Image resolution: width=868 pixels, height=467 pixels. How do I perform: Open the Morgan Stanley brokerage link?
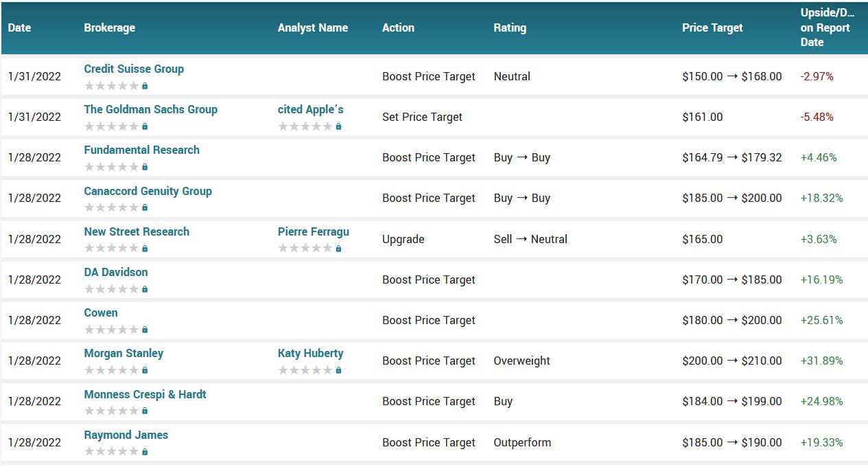pyautogui.click(x=124, y=354)
